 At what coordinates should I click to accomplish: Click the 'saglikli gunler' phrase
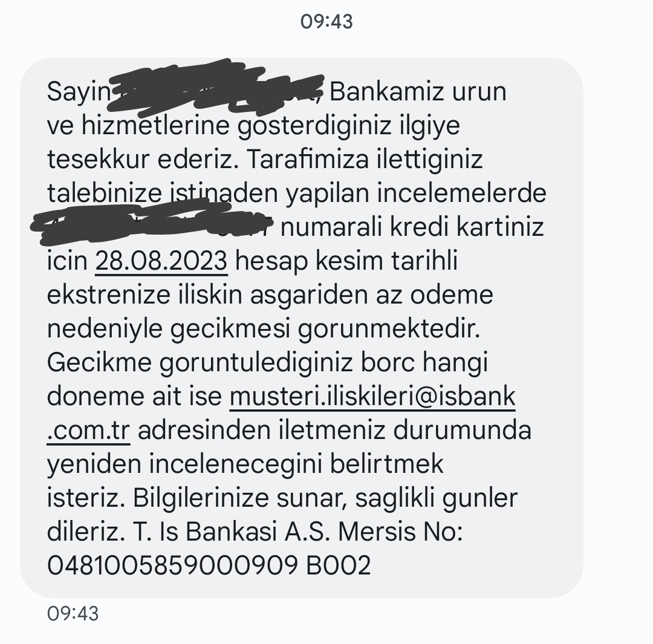(x=436, y=499)
